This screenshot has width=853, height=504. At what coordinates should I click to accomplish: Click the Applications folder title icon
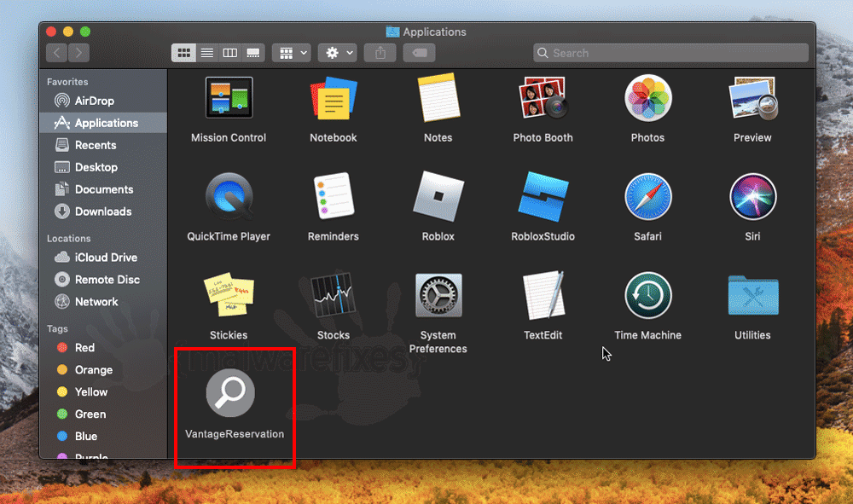(x=392, y=32)
